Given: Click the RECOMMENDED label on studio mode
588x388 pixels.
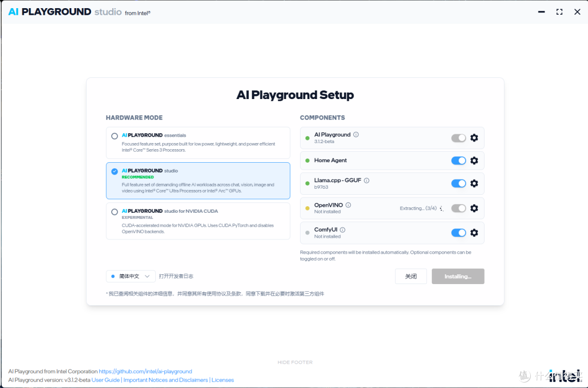Looking at the screenshot, I should point(138,177).
